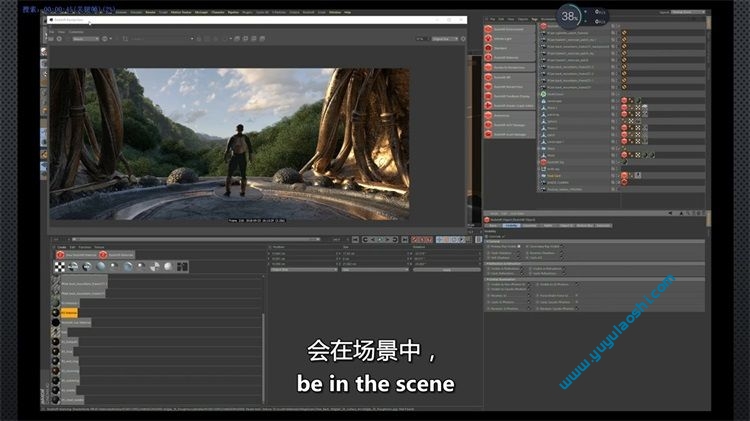Open the MoGraph menu in the main menu bar
Screen dimensions: 750x421
click(x=201, y=12)
